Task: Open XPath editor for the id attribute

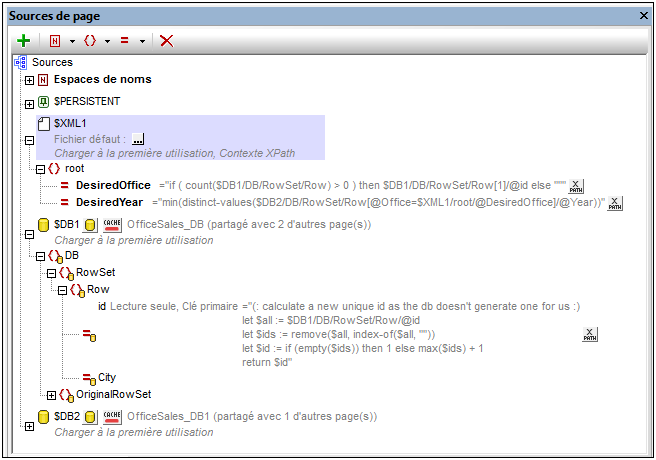Action: (590, 334)
